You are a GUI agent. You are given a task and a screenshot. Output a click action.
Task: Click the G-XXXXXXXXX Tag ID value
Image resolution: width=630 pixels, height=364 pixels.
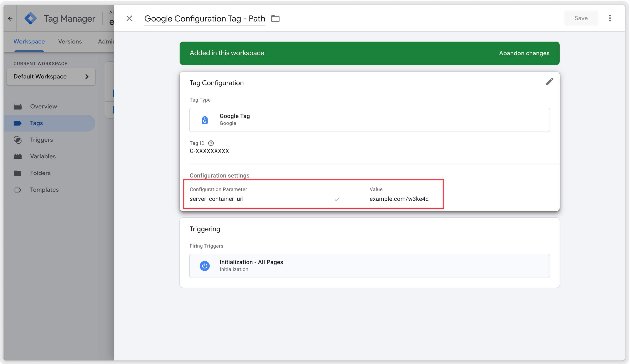point(209,151)
